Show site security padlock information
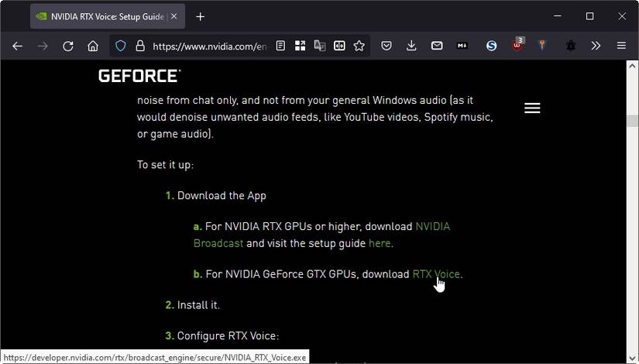 tap(140, 46)
